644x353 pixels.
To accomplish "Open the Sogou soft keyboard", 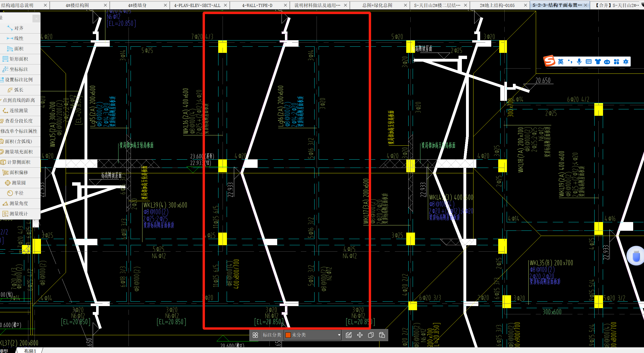I will [x=589, y=62].
